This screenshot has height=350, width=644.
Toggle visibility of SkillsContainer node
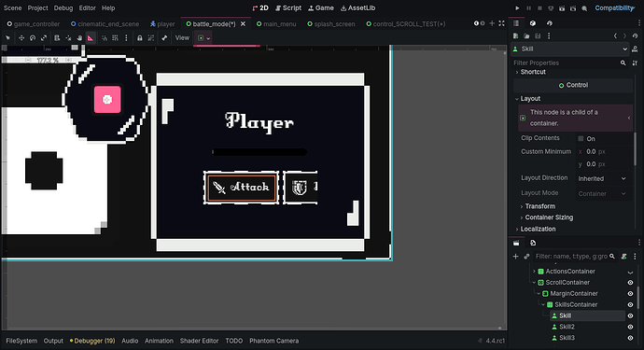(630, 304)
